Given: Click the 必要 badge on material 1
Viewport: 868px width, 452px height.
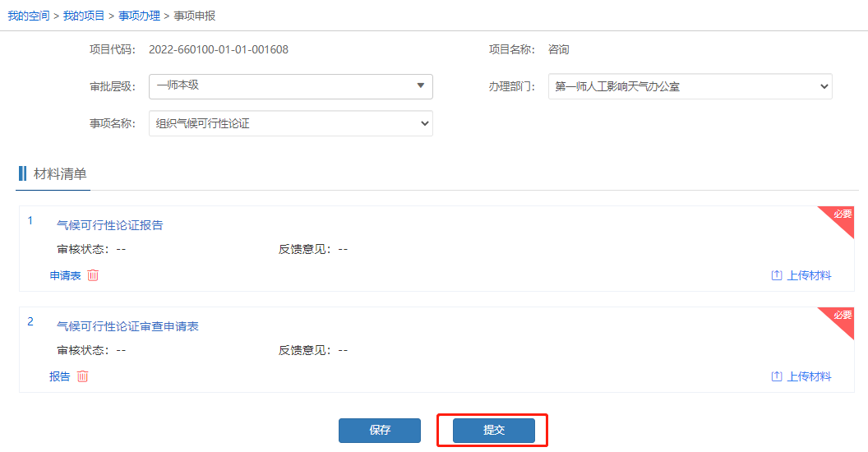Looking at the screenshot, I should [842, 215].
